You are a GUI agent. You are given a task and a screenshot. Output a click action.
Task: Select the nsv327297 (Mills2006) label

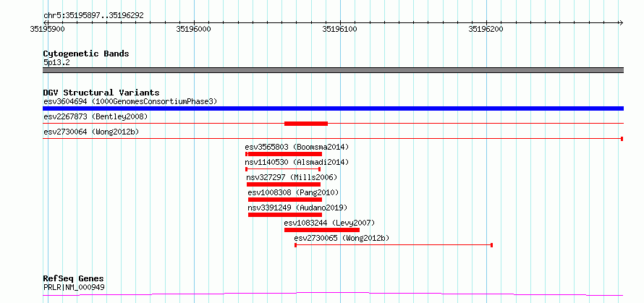click(x=292, y=177)
